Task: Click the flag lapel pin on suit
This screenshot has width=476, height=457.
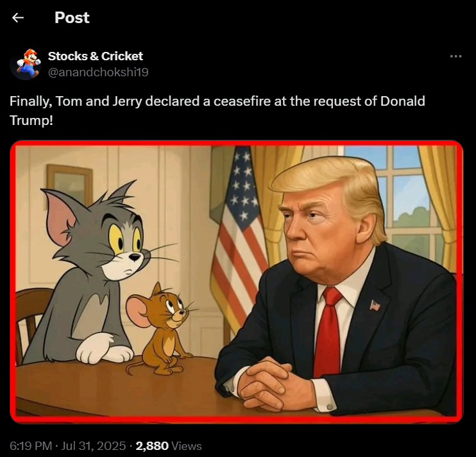Action: [x=375, y=304]
